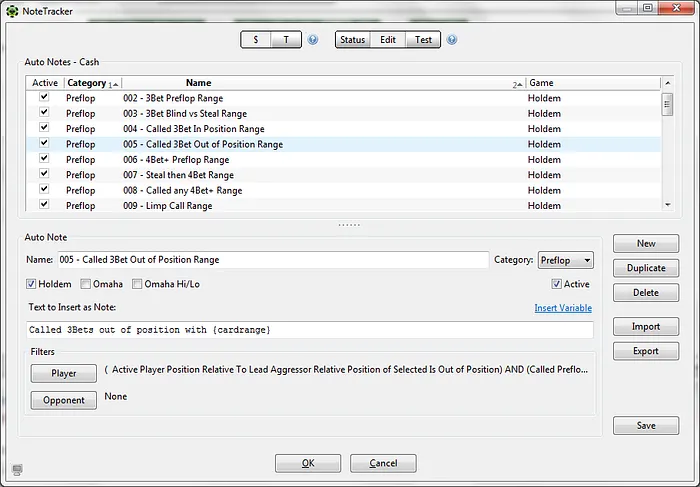Click the Text to Insert as Note field
700x487 pixels.
pyautogui.click(x=309, y=330)
